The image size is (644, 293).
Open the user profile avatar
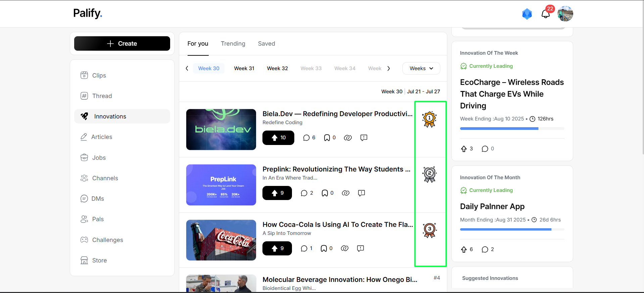(x=565, y=14)
